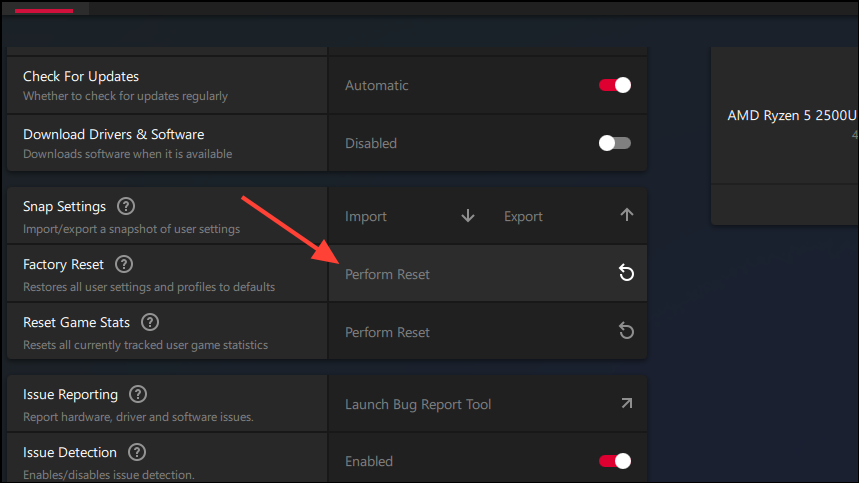Toggle the Check For Updates switch
The image size is (859, 483).
(615, 85)
